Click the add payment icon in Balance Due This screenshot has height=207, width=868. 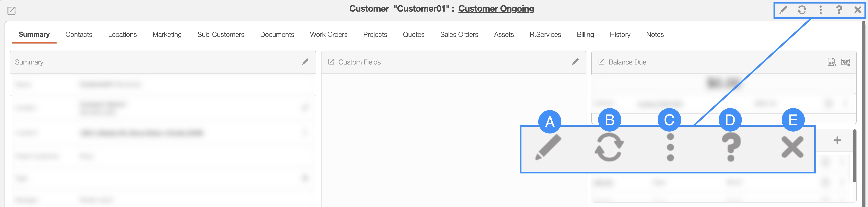(845, 62)
